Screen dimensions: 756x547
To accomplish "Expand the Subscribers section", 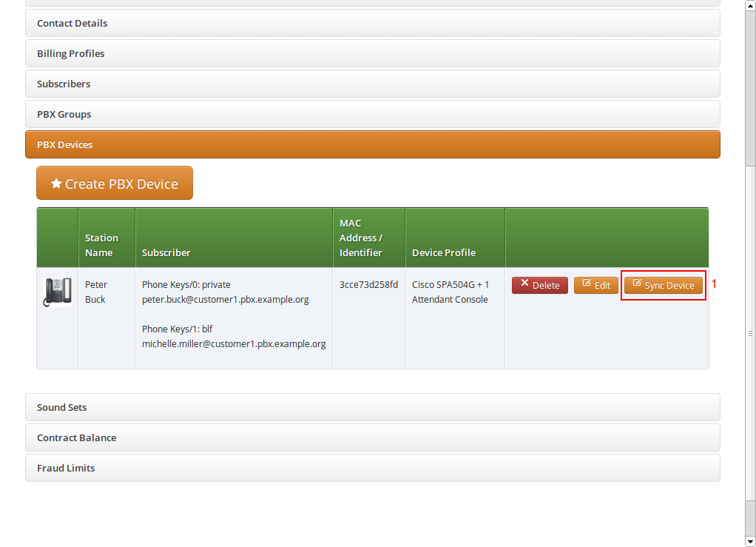I will (373, 84).
